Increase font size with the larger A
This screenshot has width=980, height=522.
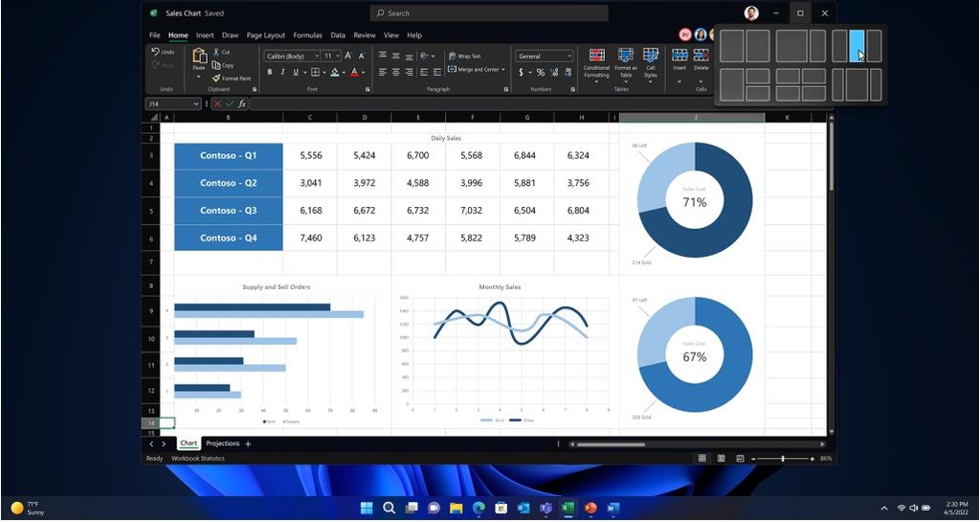tap(348, 56)
